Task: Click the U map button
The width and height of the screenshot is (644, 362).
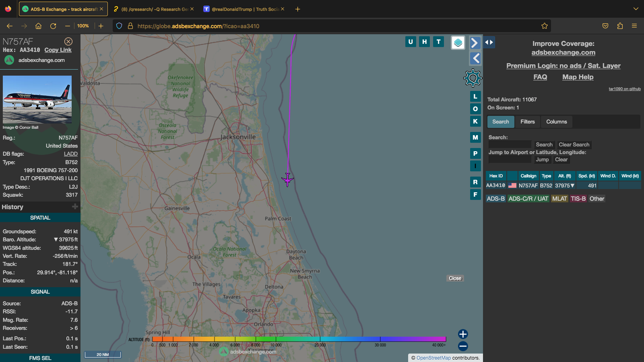Action: pyautogui.click(x=411, y=41)
